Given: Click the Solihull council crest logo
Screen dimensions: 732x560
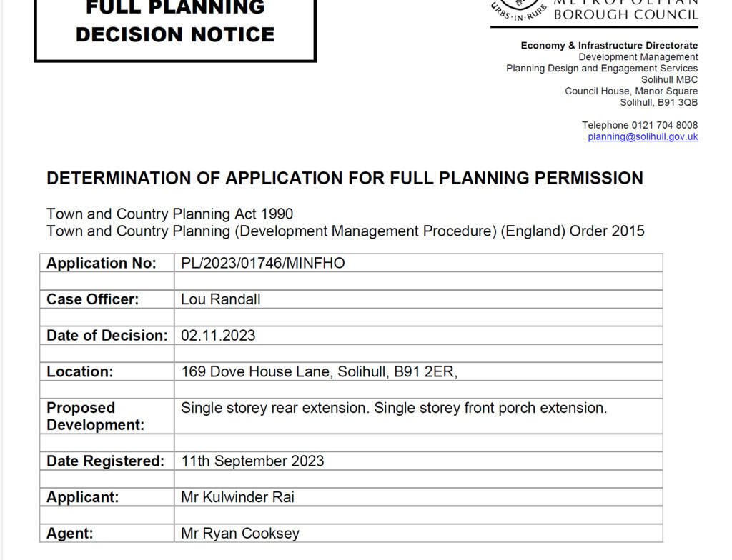Looking at the screenshot, I should pos(518,9).
